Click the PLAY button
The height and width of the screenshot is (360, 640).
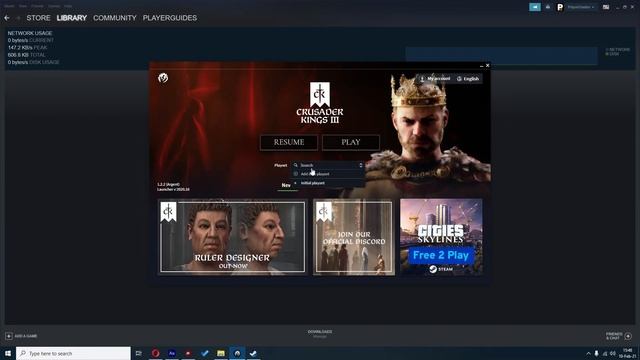(351, 142)
